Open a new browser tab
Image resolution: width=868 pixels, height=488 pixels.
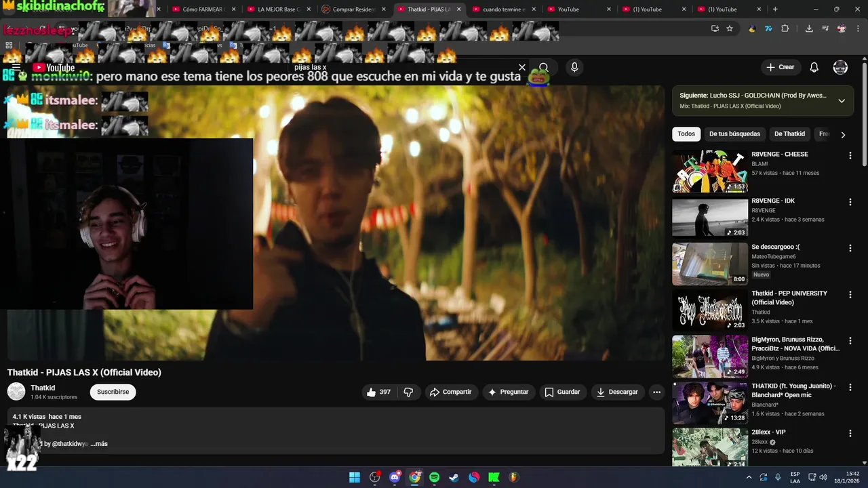775,9
